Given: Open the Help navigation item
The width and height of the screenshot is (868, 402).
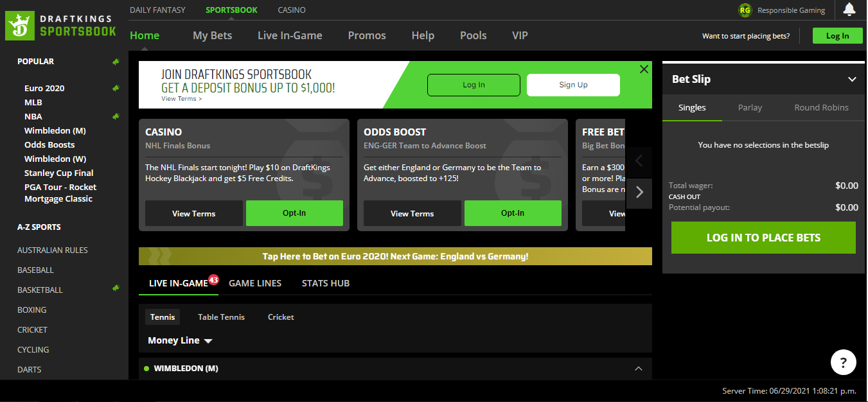Looking at the screenshot, I should point(423,35).
